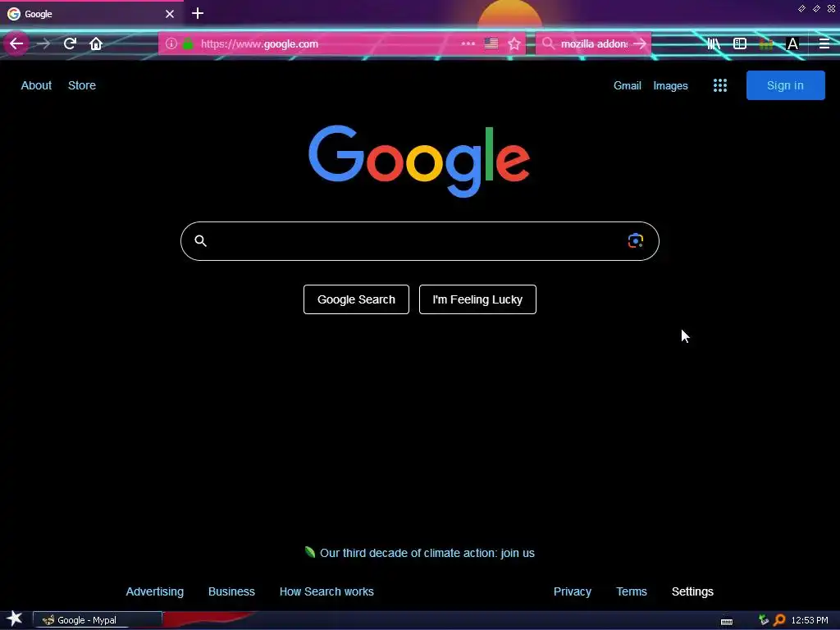This screenshot has width=840, height=630.
Task: Focus the Google search input field
Action: [x=419, y=241]
